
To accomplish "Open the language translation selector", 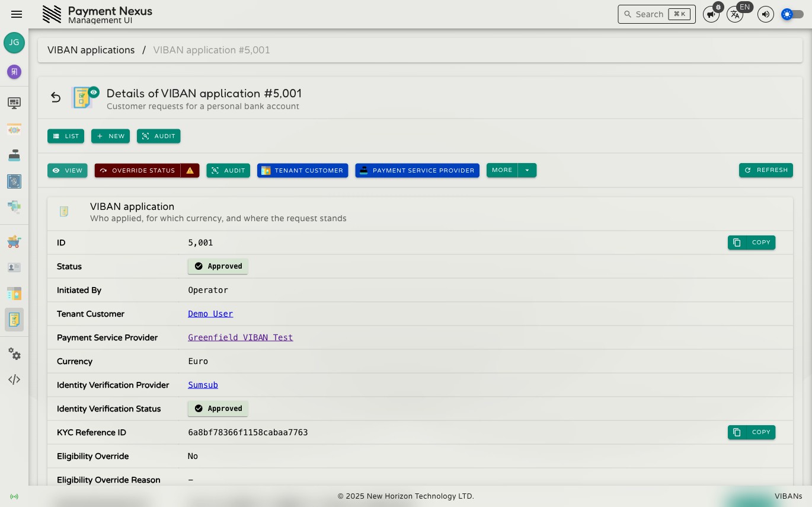I will (735, 14).
